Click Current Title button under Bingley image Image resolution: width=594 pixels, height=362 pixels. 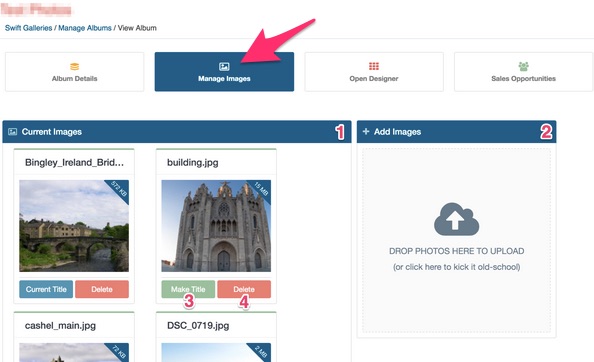[x=46, y=289]
